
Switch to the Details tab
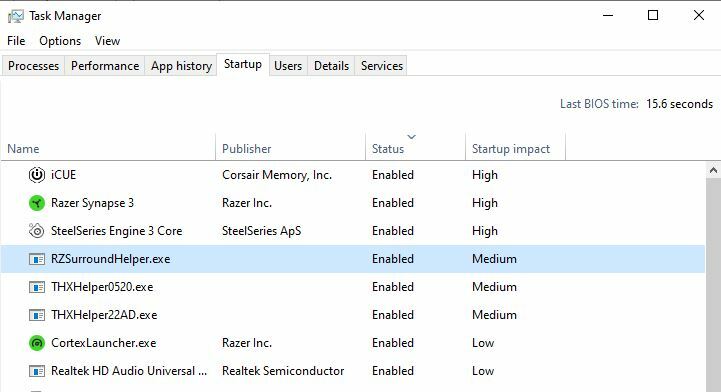331,66
